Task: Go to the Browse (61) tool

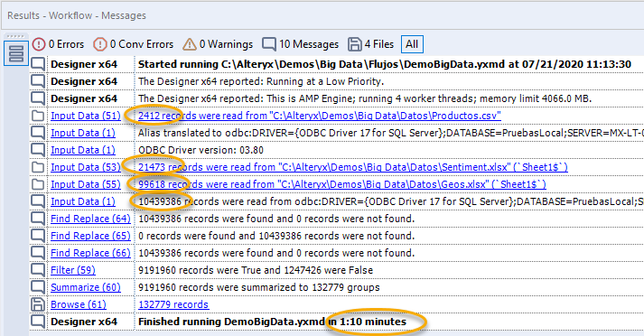Action: click(78, 304)
